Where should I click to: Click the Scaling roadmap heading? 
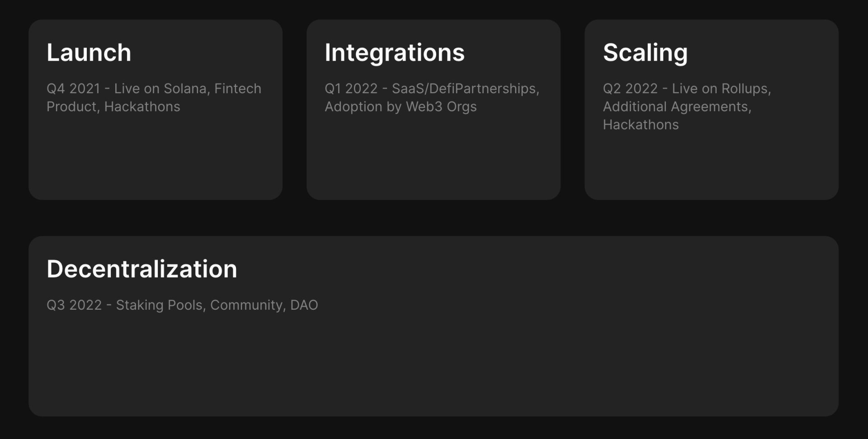(x=645, y=52)
